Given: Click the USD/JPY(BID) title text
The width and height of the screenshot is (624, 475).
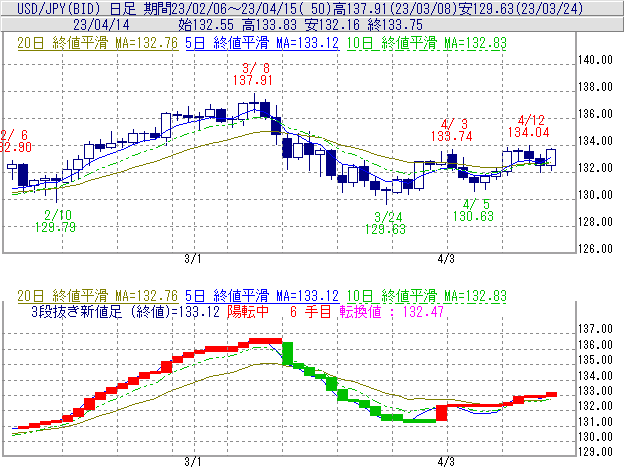Looking at the screenshot, I should coord(60,8).
